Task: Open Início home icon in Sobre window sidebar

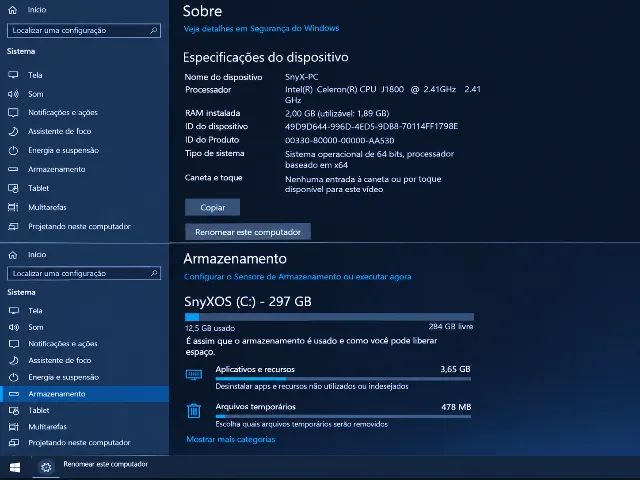Action: coord(13,10)
